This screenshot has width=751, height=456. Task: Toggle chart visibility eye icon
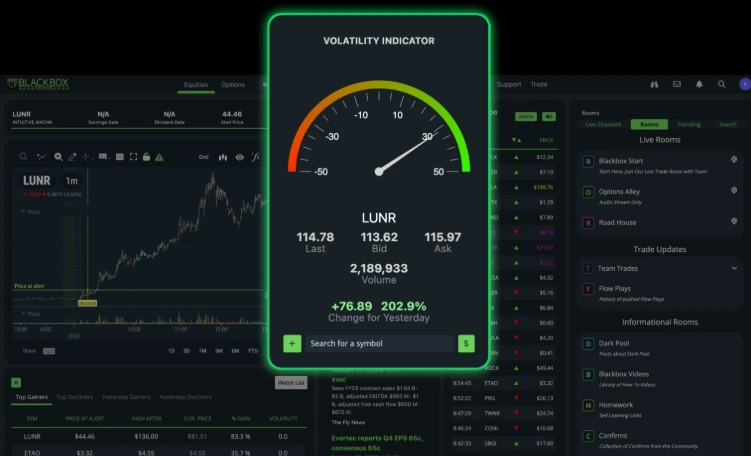(x=239, y=157)
